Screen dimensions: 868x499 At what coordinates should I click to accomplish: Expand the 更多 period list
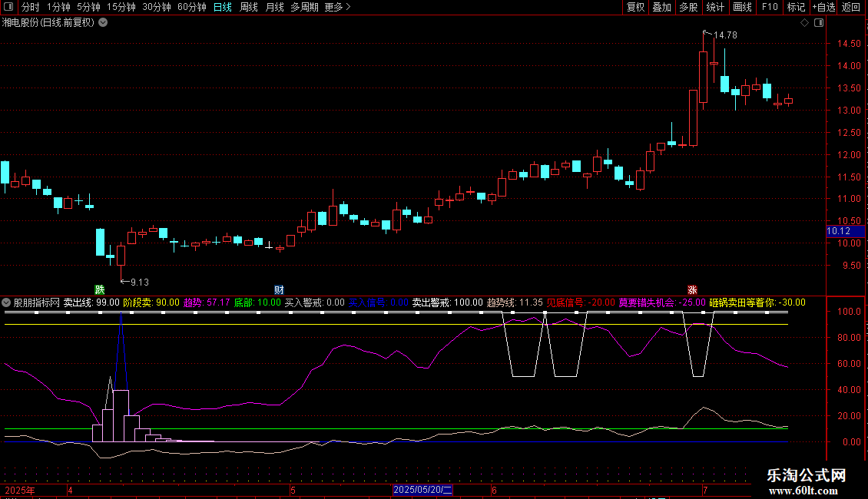click(x=337, y=7)
